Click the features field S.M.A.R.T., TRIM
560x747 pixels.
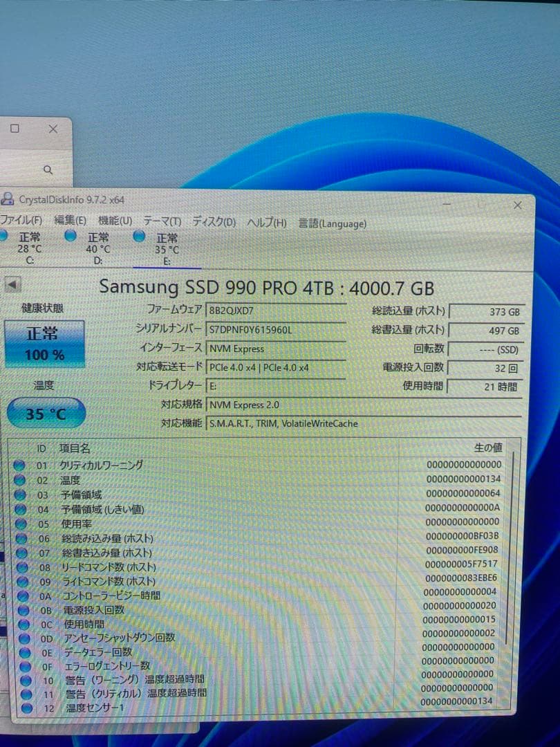pos(364,423)
